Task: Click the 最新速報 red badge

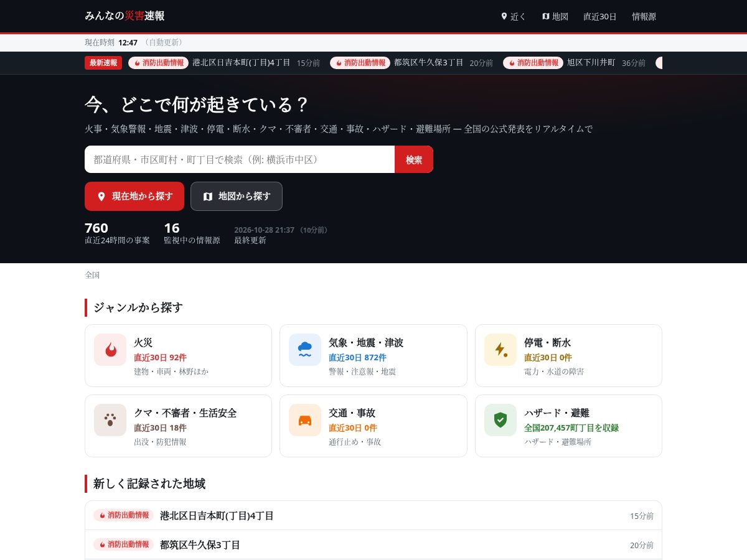Action: (103, 63)
